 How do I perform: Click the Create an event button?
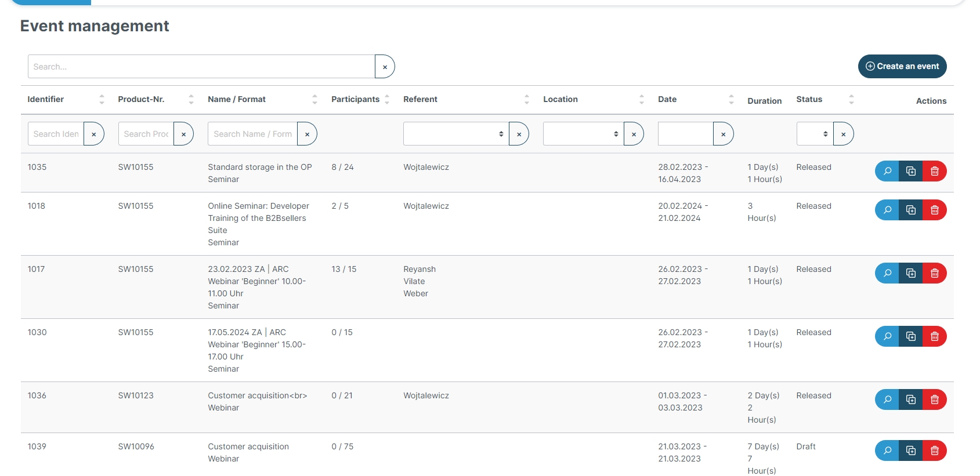coord(902,66)
